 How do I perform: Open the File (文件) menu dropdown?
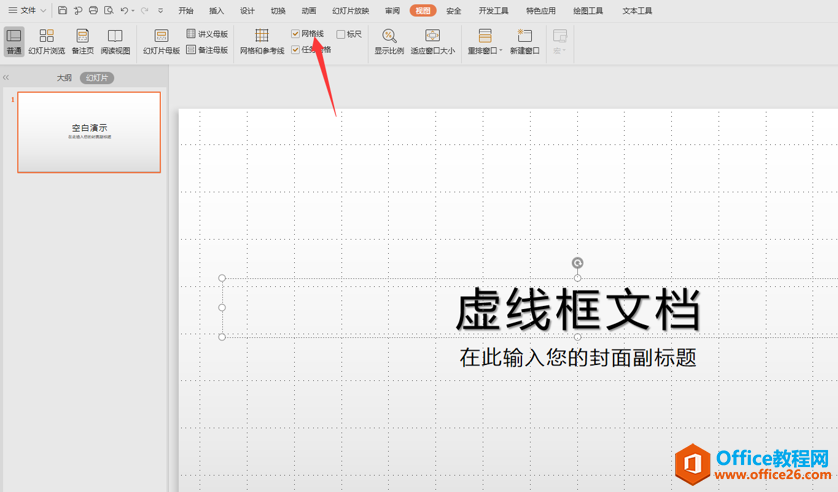coord(28,11)
